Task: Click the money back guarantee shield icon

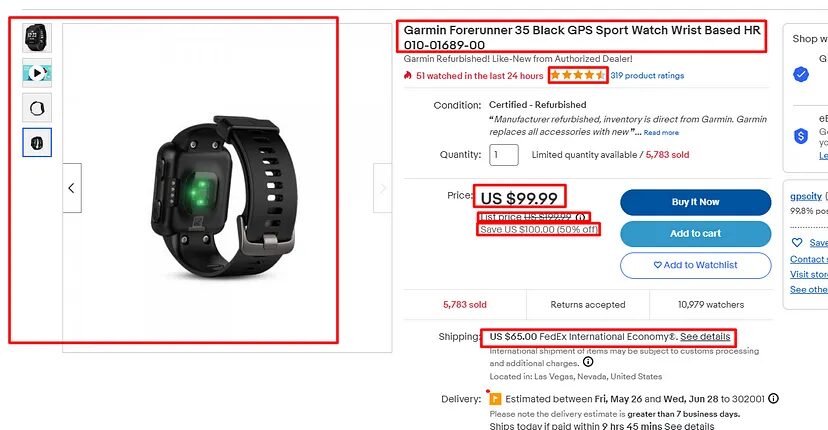Action: point(801,136)
